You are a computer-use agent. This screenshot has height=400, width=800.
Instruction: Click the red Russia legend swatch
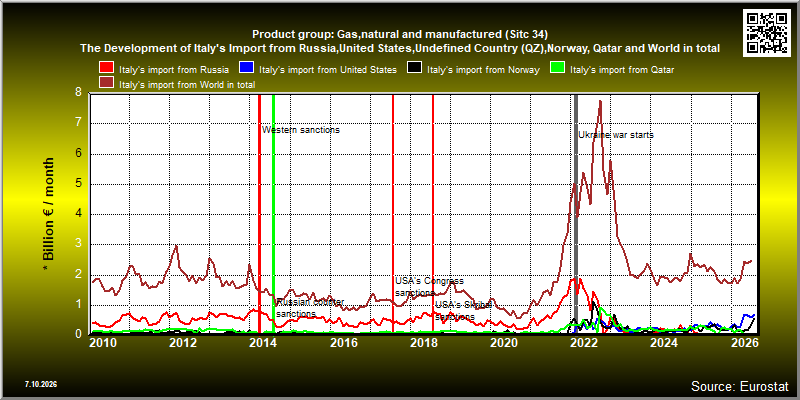(107, 69)
